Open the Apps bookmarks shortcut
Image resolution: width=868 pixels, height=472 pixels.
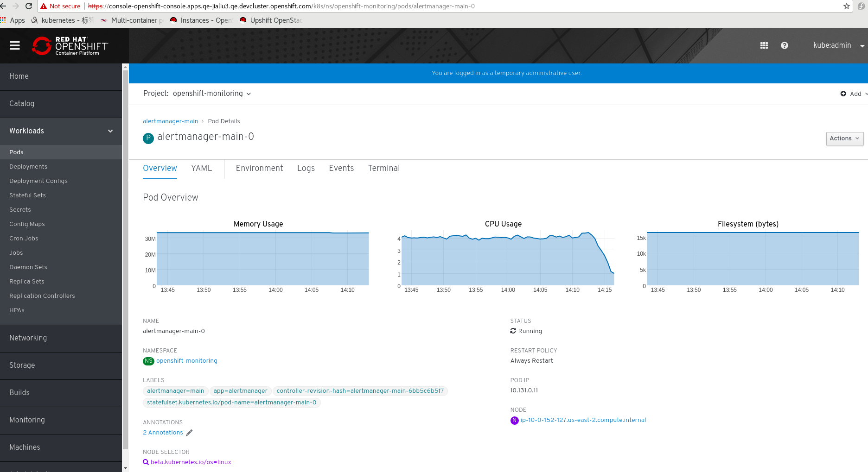click(x=13, y=20)
